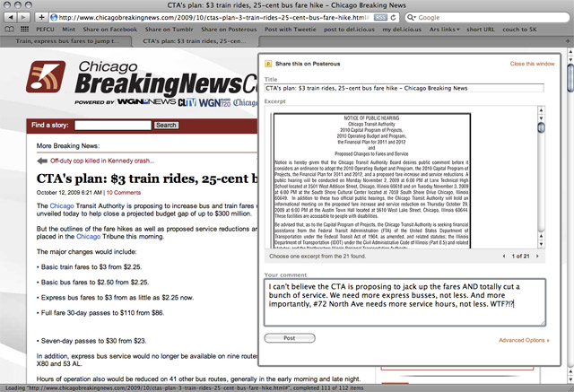Viewport: 574px width, 392px height.
Task: Click 'Seven-day passes to $30 from $23' line
Action: coord(91,341)
